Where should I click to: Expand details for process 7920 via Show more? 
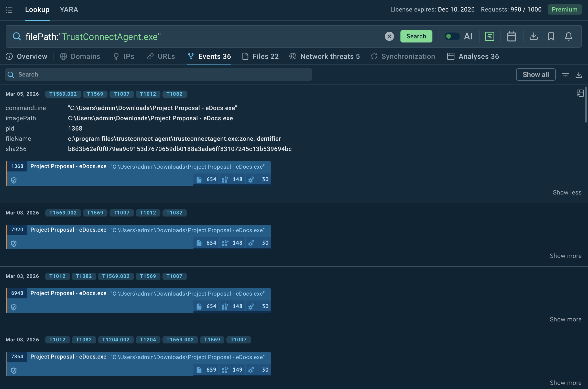(x=565, y=256)
